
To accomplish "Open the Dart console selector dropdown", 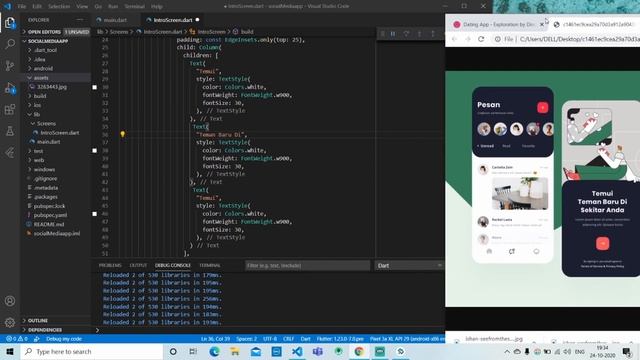I will pos(409,266).
